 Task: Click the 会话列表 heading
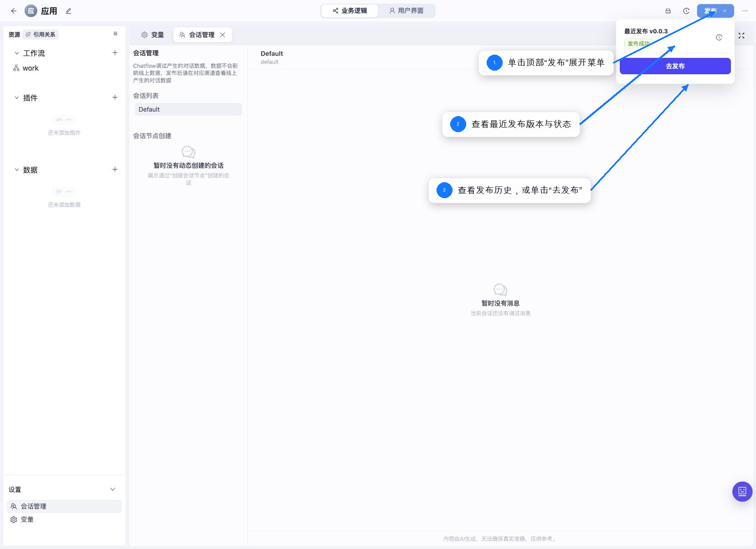point(146,96)
